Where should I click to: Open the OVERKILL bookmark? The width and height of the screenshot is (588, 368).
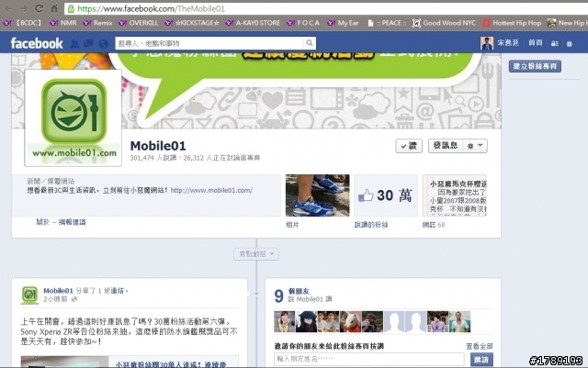click(x=139, y=23)
